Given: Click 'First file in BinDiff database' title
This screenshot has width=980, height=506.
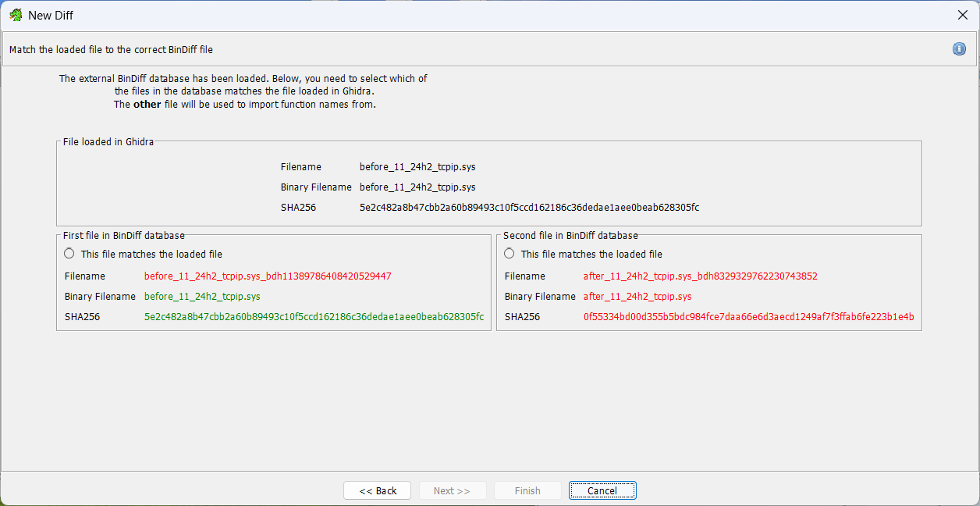Looking at the screenshot, I should 124,235.
